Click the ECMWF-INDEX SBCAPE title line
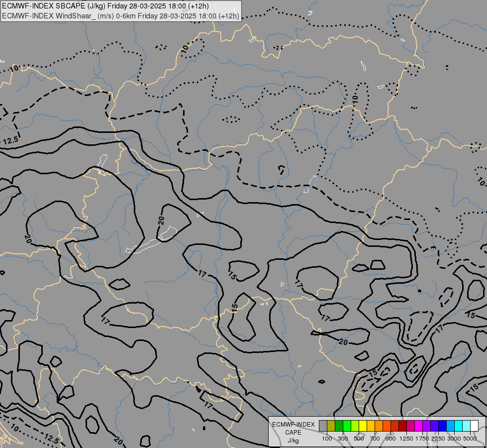Viewport: 487px width, 448px height. click(105, 6)
